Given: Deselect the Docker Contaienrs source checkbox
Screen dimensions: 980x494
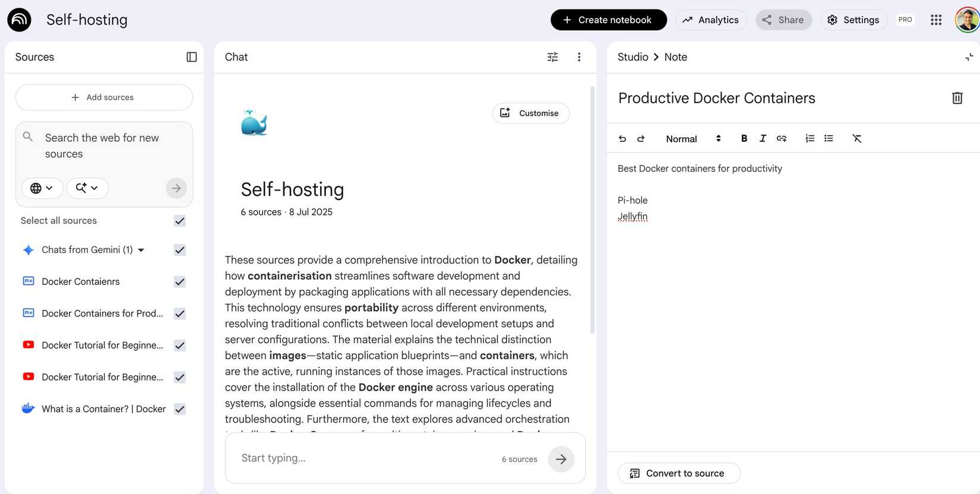Looking at the screenshot, I should click(x=180, y=282).
